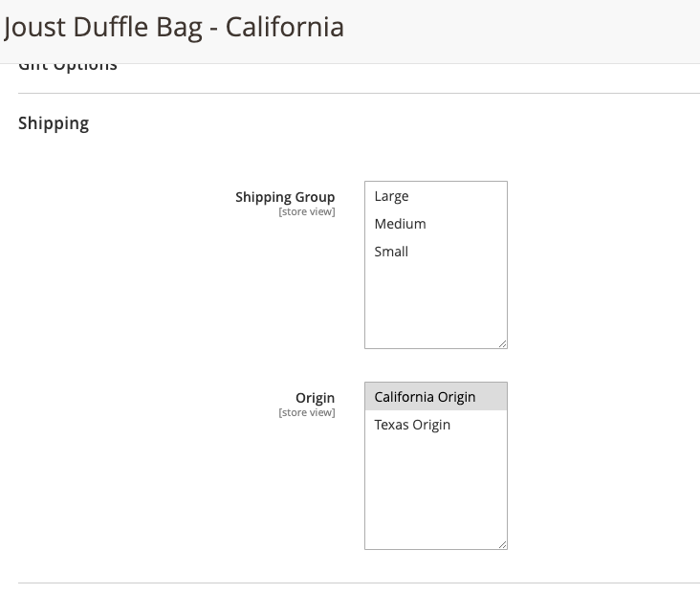Select Texas Origin in the Origin list
The image size is (700, 594).
click(412, 425)
